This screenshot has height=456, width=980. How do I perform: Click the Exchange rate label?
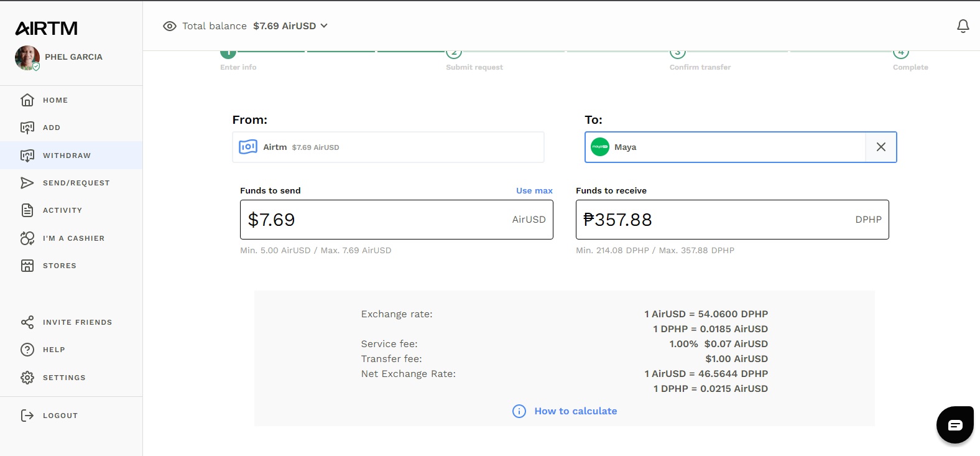coord(397,314)
